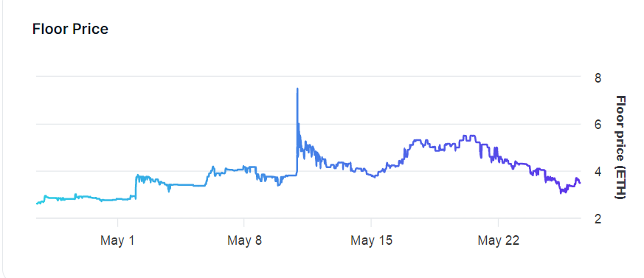Click the 2 value on y-axis
Image resolution: width=644 pixels, height=278 pixels.
(598, 218)
